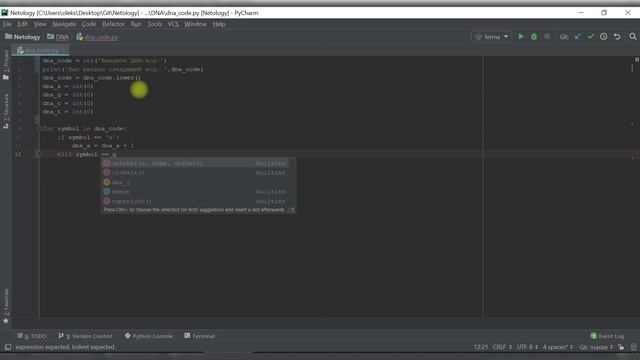Click the tool windows toggle icon in status bar
The width and height of the screenshot is (640, 360).
(8, 347)
